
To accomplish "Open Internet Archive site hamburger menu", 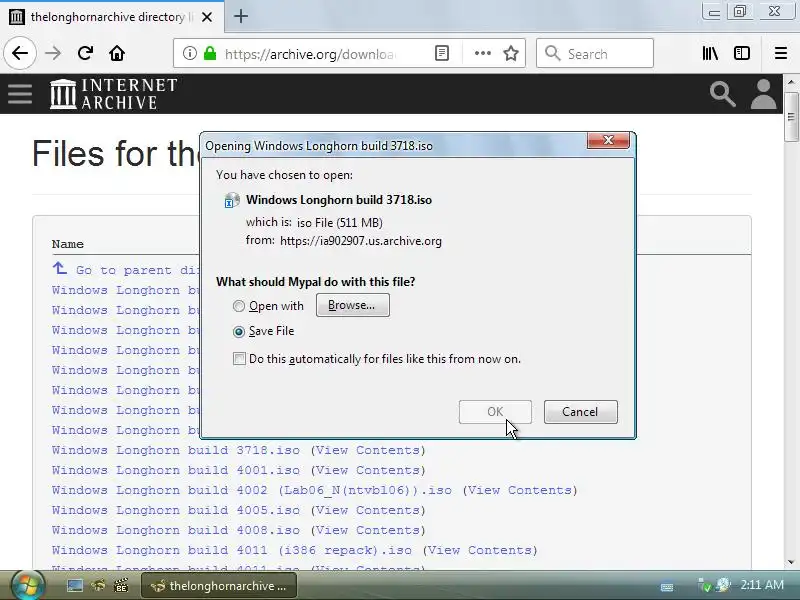I will (20, 94).
